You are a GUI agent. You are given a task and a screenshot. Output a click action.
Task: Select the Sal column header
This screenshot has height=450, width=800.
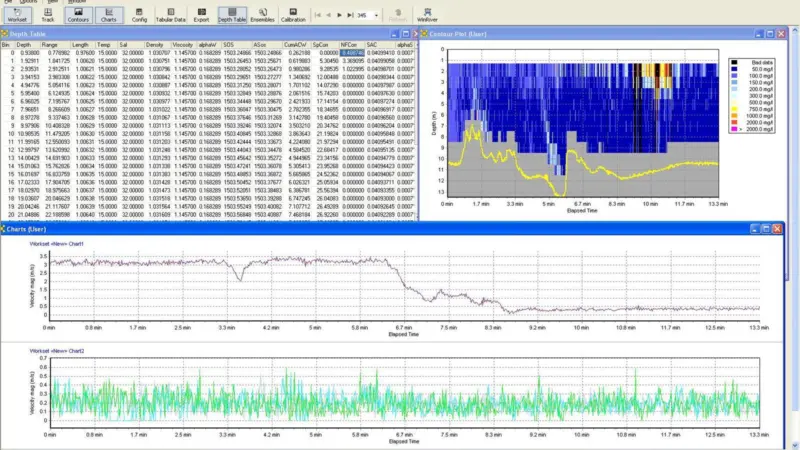click(x=131, y=45)
